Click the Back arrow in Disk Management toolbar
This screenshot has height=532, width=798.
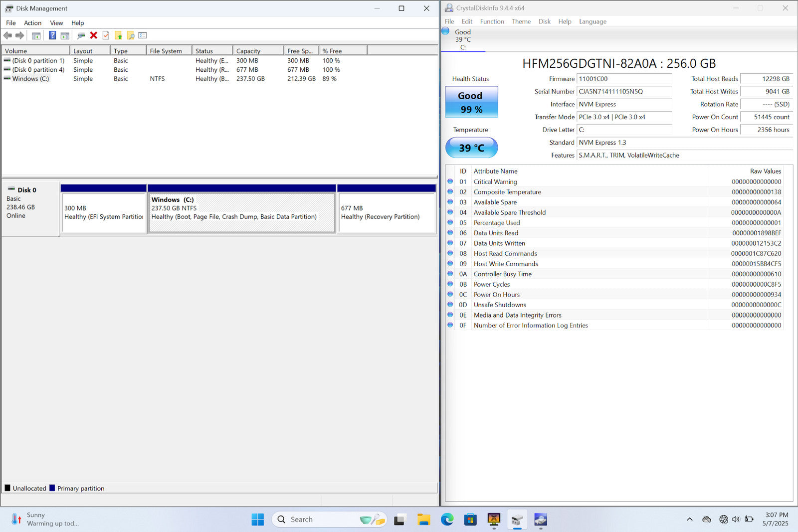click(x=7, y=35)
